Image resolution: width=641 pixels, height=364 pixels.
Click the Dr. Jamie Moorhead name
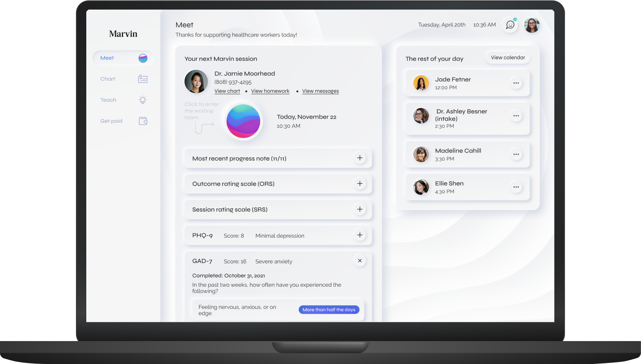pos(244,74)
